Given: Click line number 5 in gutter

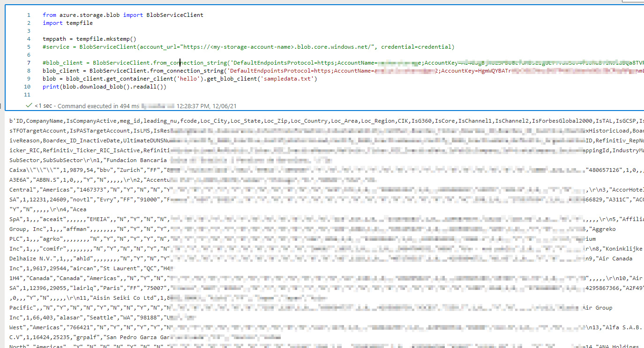Looking at the screenshot, I should (x=29, y=47).
